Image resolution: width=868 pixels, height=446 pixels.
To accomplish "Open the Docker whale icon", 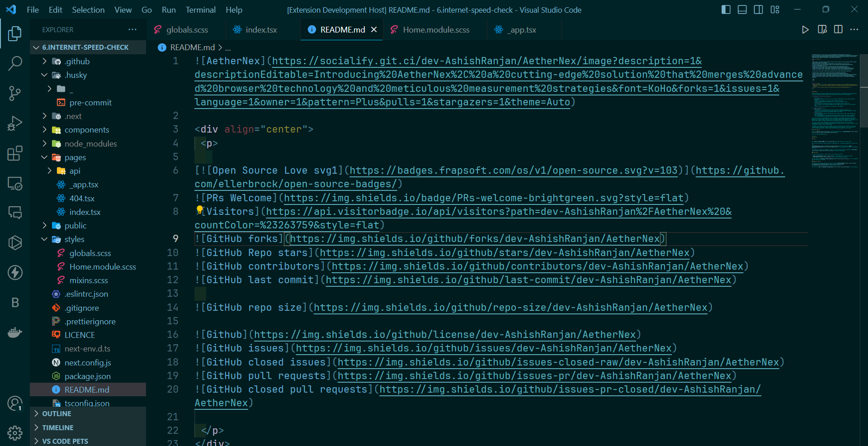I will 15,332.
